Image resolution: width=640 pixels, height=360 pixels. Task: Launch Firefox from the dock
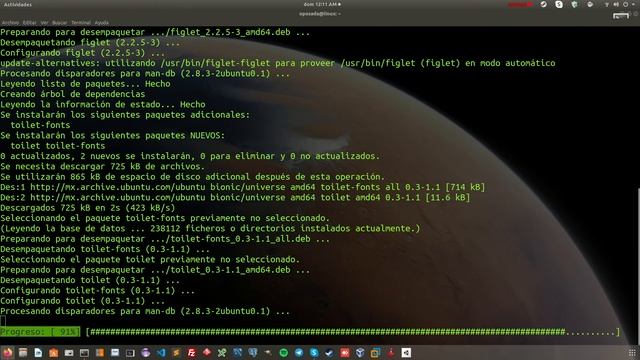[8, 352]
